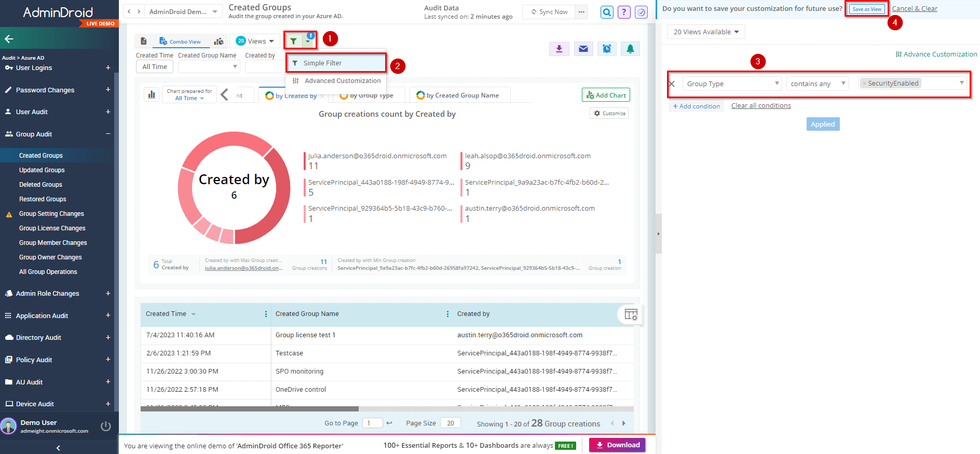Expand the Group Type field dropdown
Image resolution: width=980 pixels, height=454 pixels.
(732, 84)
